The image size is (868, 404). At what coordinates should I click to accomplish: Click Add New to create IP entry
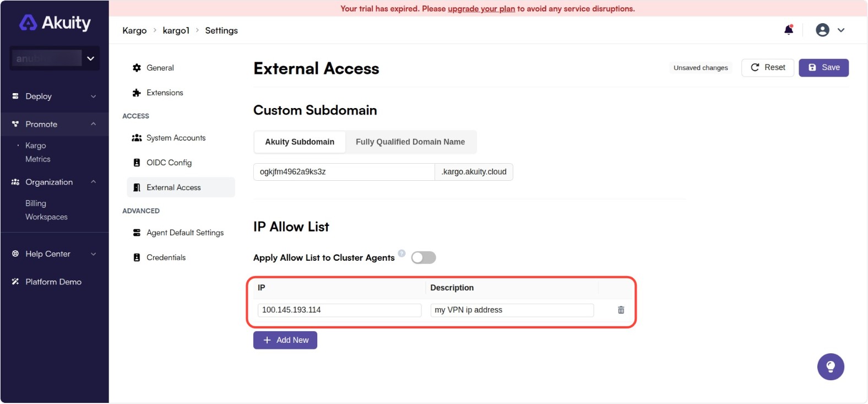(285, 340)
